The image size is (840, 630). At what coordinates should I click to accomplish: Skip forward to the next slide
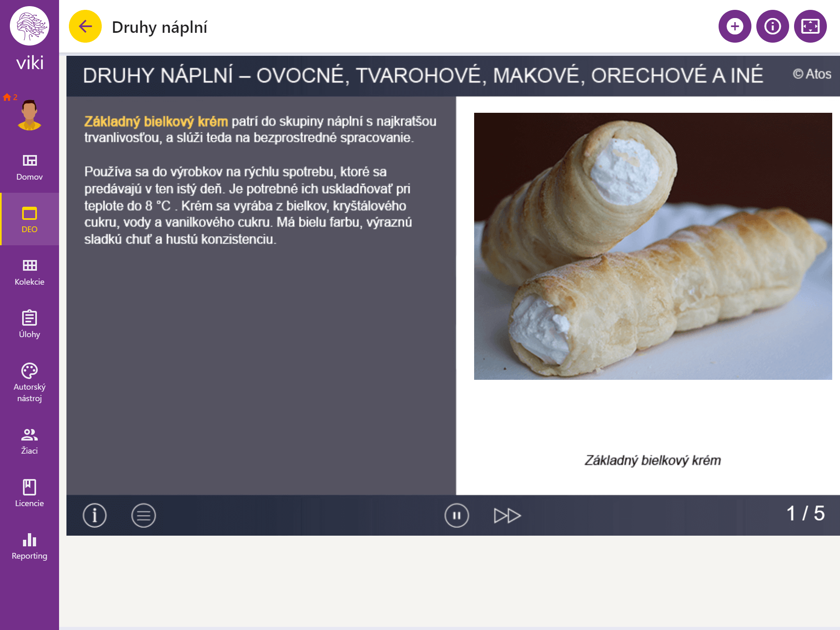[x=507, y=515]
